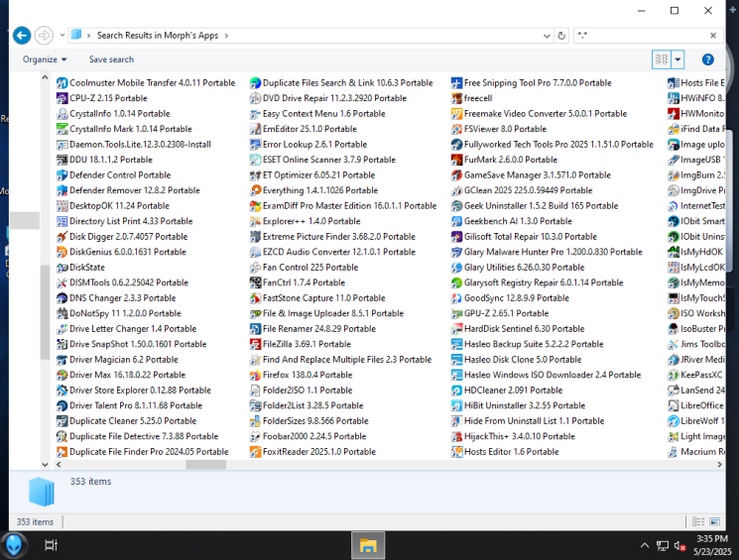Select the Duplicate Cleaner 5.25.0 icon
Screen dimensions: 739x560
(x=62, y=421)
